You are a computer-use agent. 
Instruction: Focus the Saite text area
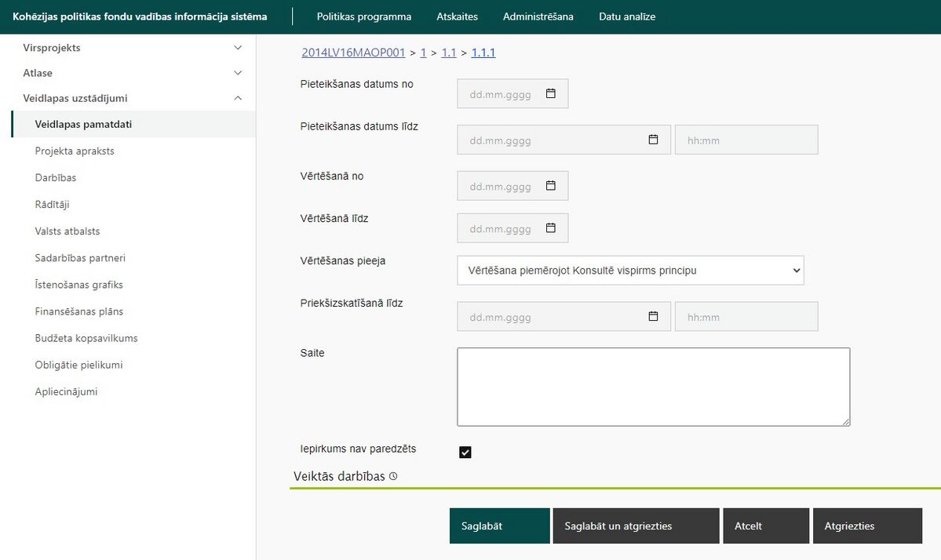(x=654, y=387)
